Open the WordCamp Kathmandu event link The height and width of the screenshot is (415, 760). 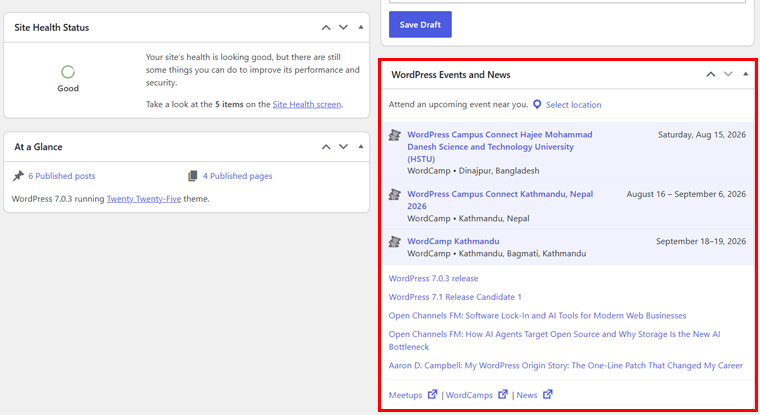click(x=453, y=241)
